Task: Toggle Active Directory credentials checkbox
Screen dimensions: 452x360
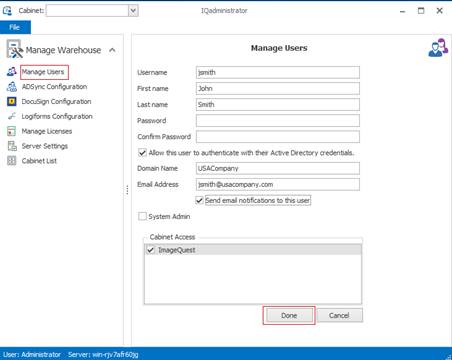Action: (142, 153)
